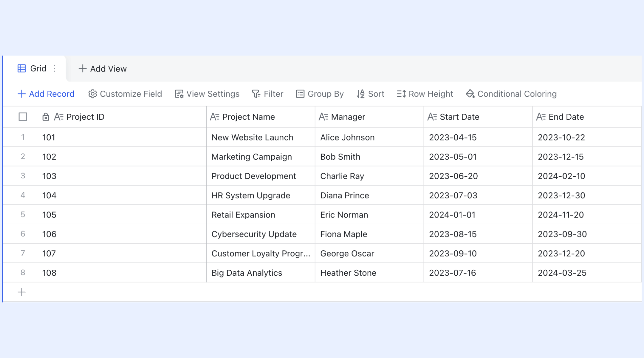The image size is (644, 358).
Task: Open the Filter option
Action: click(x=267, y=94)
